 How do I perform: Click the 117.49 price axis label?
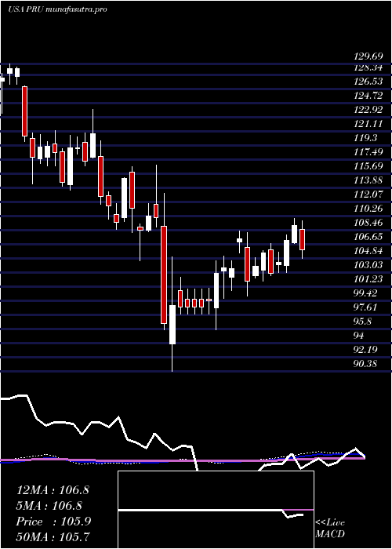(368, 152)
